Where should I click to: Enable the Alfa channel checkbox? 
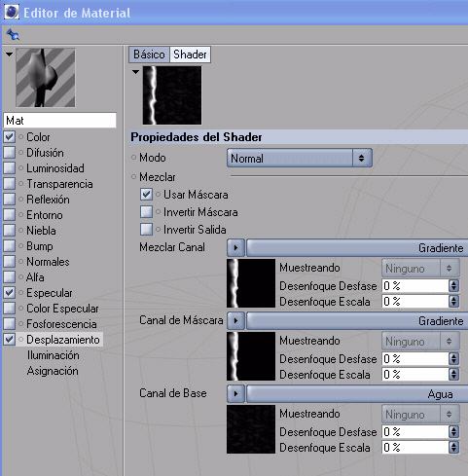pos(9,276)
